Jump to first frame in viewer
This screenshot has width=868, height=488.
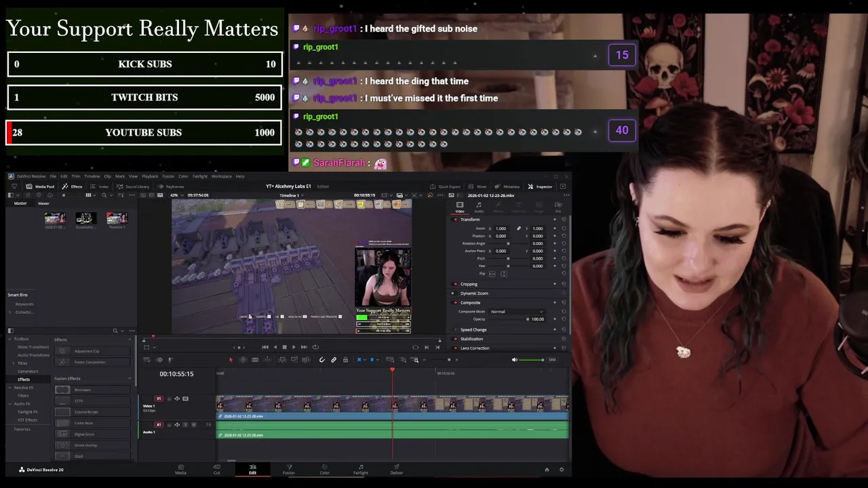265,347
